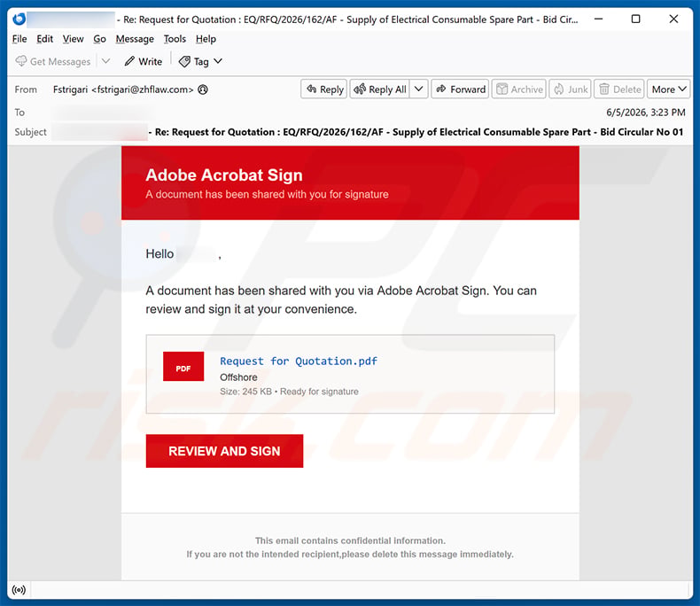Close the message window

[673, 19]
